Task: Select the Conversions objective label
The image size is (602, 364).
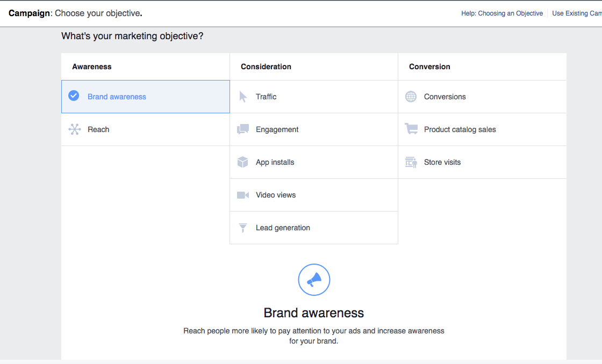Action: point(445,97)
